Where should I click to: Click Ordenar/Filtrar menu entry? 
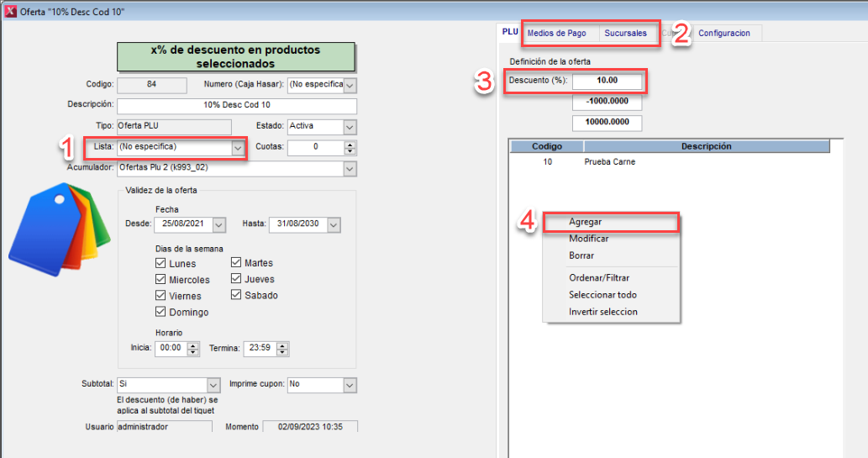point(598,278)
